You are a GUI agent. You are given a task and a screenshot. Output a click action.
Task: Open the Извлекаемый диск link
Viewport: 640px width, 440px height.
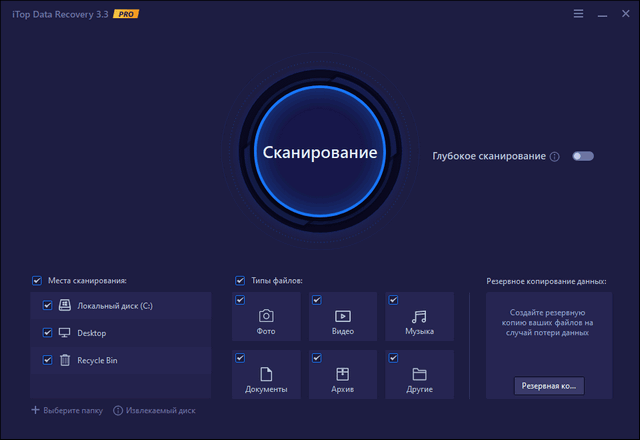pyautogui.click(x=153, y=410)
